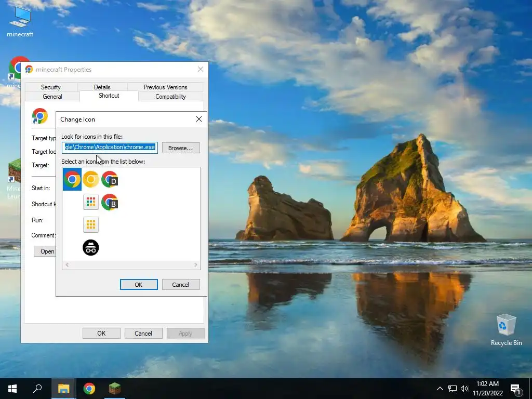The image size is (532, 399).
Task: Open the Recycle Bin on desktop
Action: [506, 330]
